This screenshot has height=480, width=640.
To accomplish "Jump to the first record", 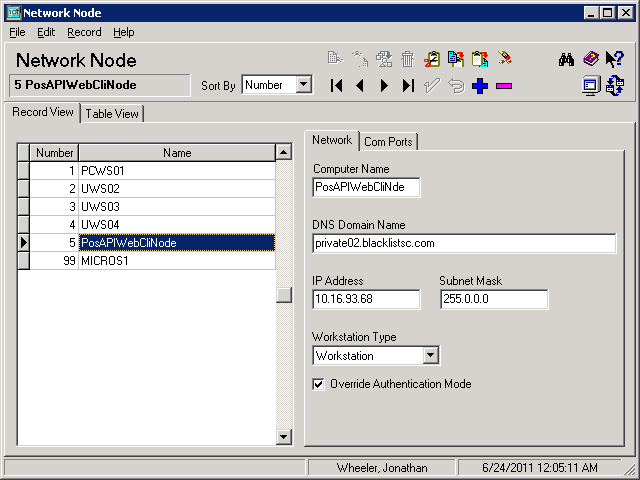I will click(336, 86).
